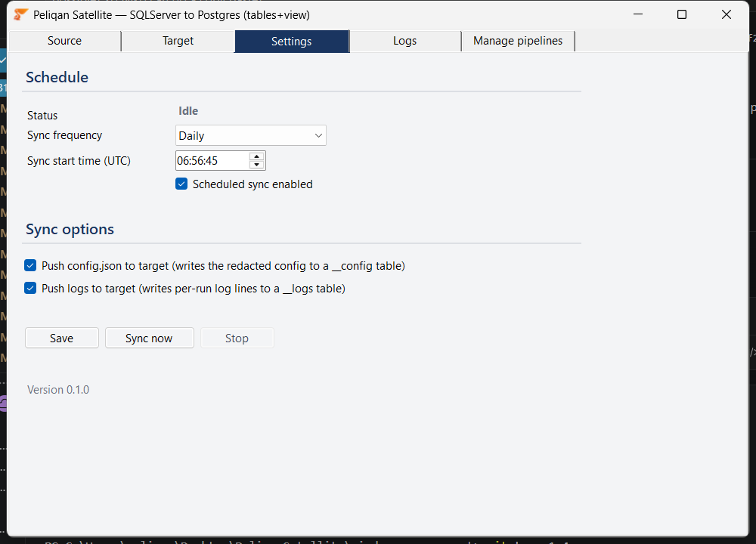
Task: Close the Peliqan Satellite window
Action: coord(726,14)
